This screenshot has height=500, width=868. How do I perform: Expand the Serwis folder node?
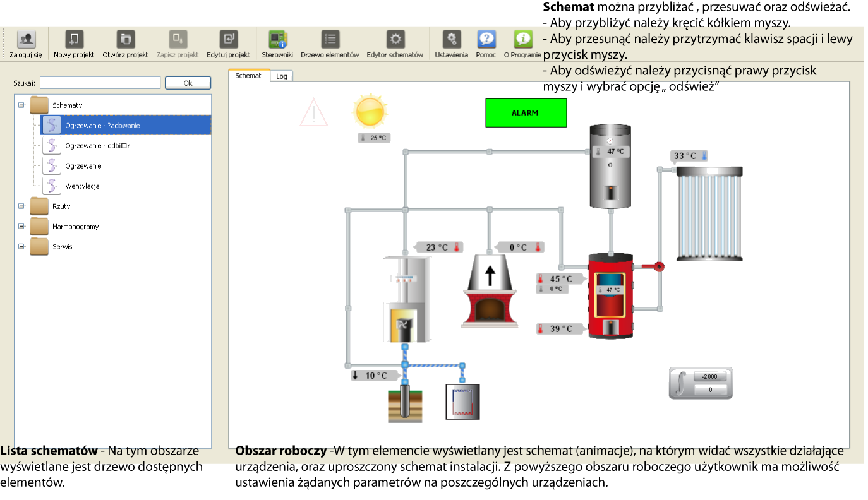[21, 247]
